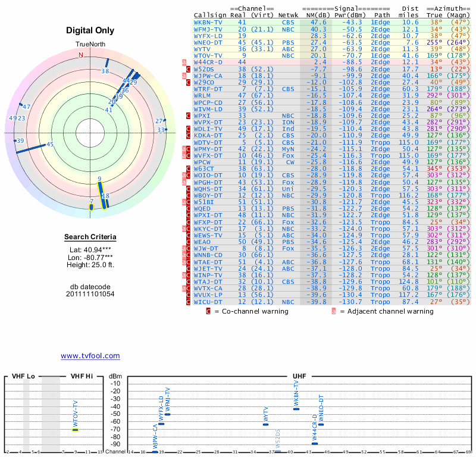Click the co-channel icon next to W29CO
The height and width of the screenshot is (457, 476).
[x=189, y=82]
